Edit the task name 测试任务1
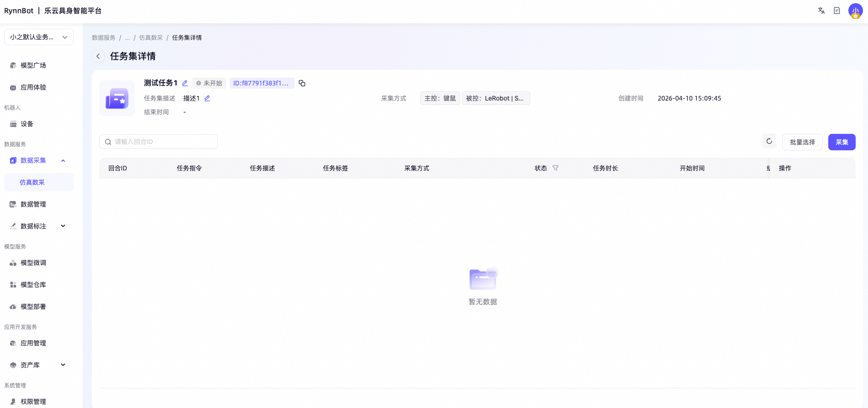Image resolution: width=868 pixels, height=408 pixels. pos(185,83)
